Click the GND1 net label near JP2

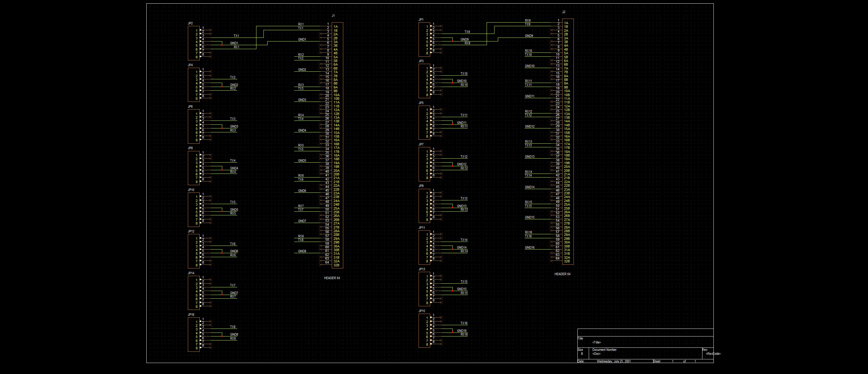click(x=234, y=43)
